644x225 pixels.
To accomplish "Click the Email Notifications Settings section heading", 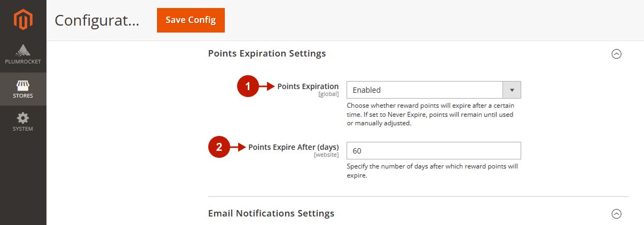I will pos(271,213).
